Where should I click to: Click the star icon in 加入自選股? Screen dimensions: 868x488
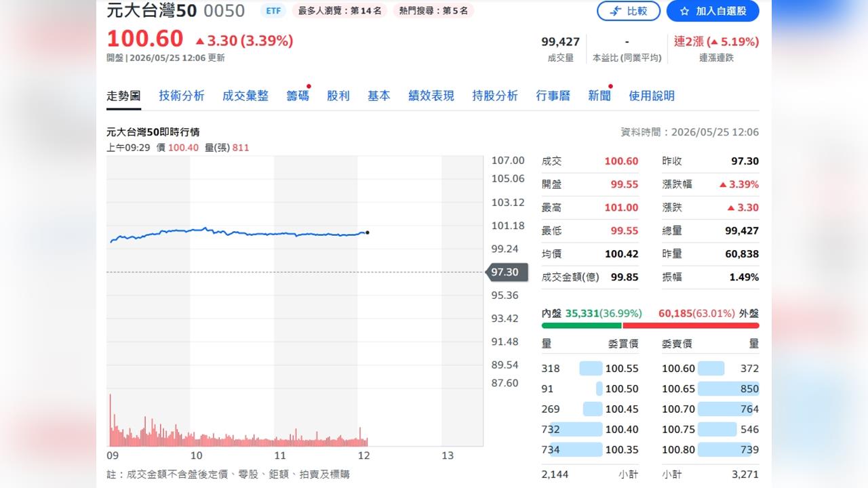(x=684, y=11)
